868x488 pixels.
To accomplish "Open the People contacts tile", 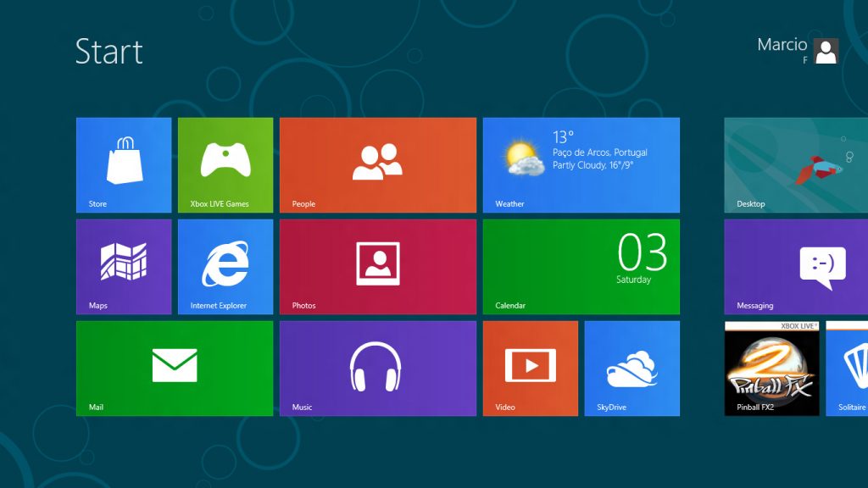I will (x=377, y=165).
